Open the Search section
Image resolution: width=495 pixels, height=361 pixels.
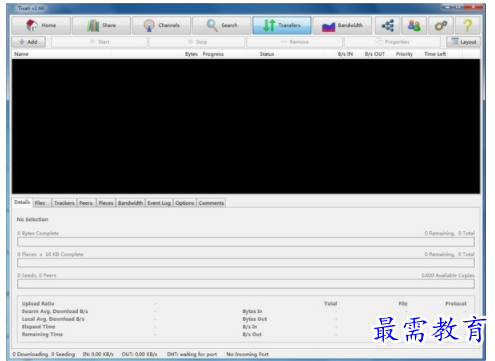tap(222, 25)
